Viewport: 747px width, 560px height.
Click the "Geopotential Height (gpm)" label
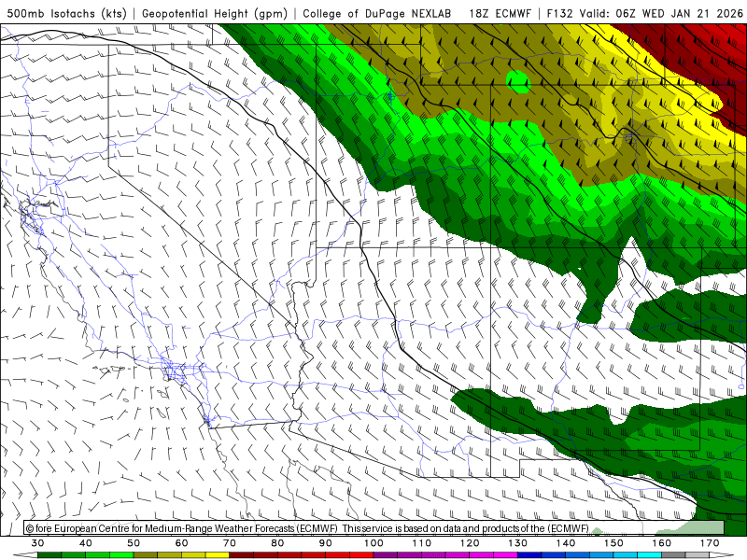point(215,13)
